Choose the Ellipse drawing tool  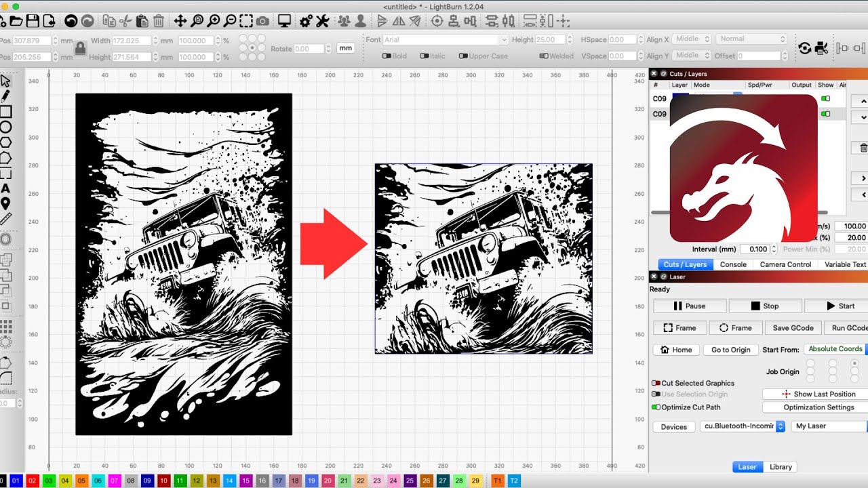[x=5, y=127]
